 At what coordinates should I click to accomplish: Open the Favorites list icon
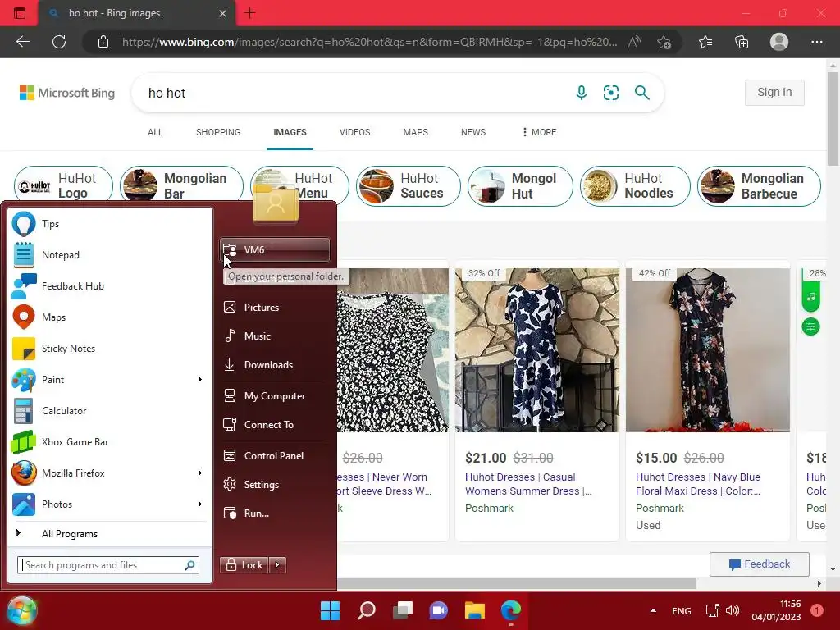(705, 42)
